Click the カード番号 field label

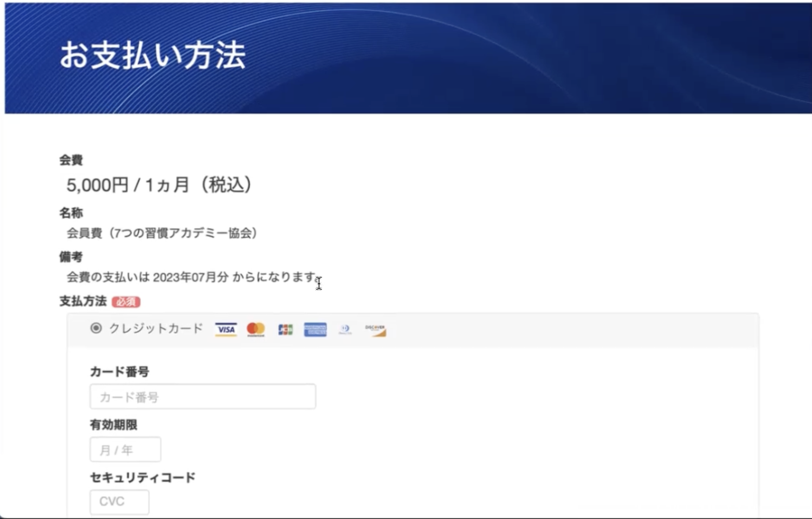pyautogui.click(x=119, y=371)
